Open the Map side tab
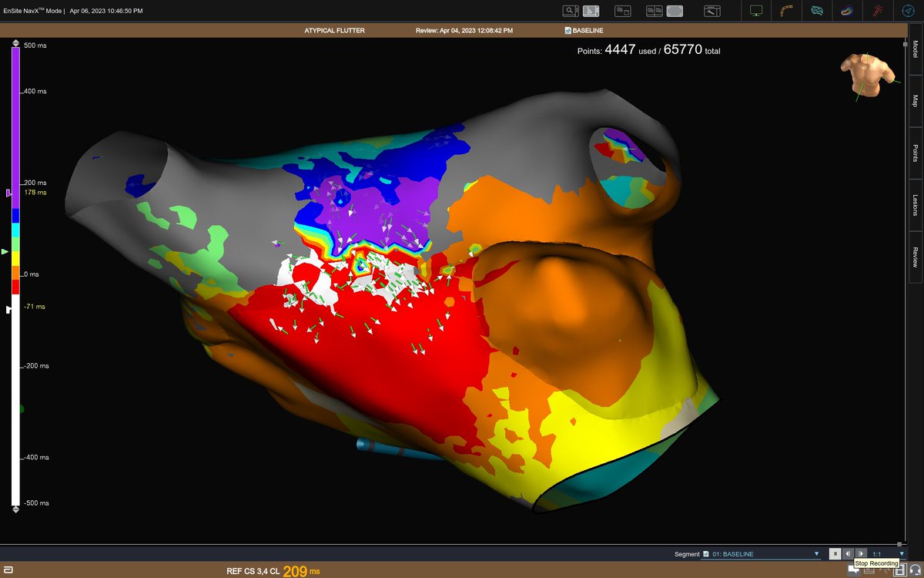This screenshot has width=924, height=578. pyautogui.click(x=915, y=100)
